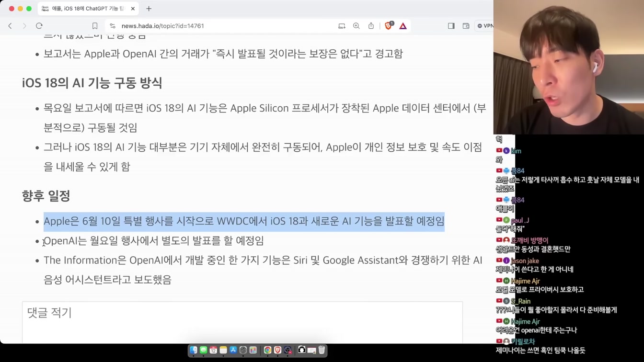
Task: Click bullet '목요일 보고서에 따르면 iOS 18의'
Action: tap(265, 118)
